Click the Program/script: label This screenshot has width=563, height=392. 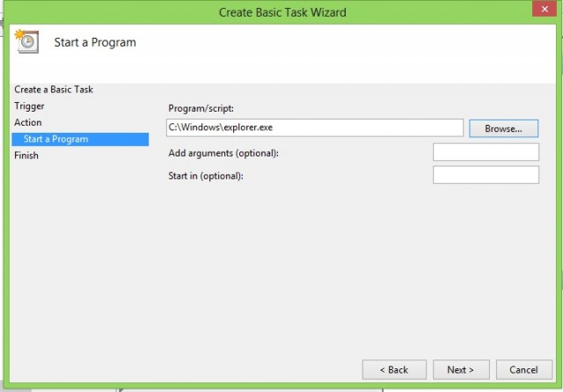pos(201,108)
